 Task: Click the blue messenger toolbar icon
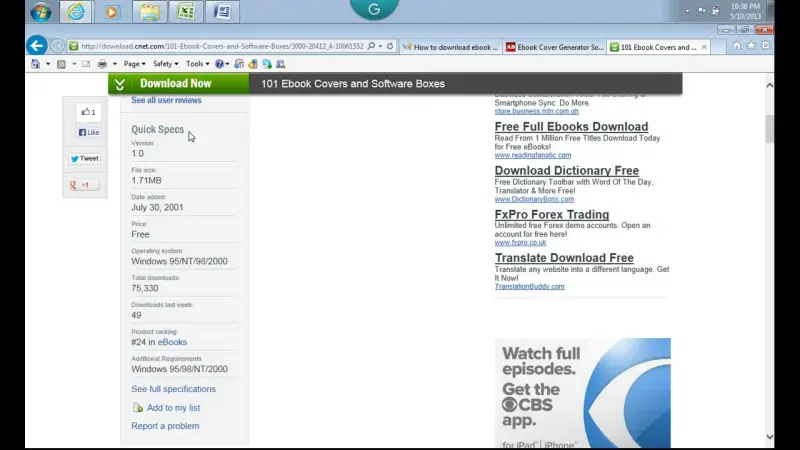coord(267,64)
